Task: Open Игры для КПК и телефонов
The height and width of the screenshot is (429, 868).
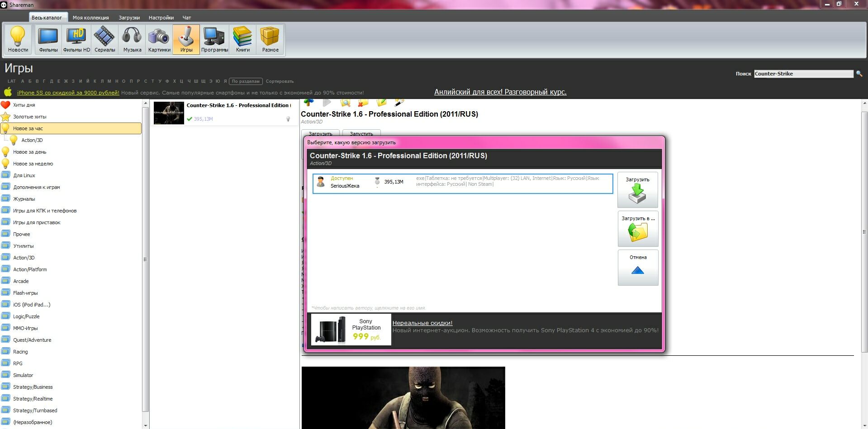Action: click(45, 211)
